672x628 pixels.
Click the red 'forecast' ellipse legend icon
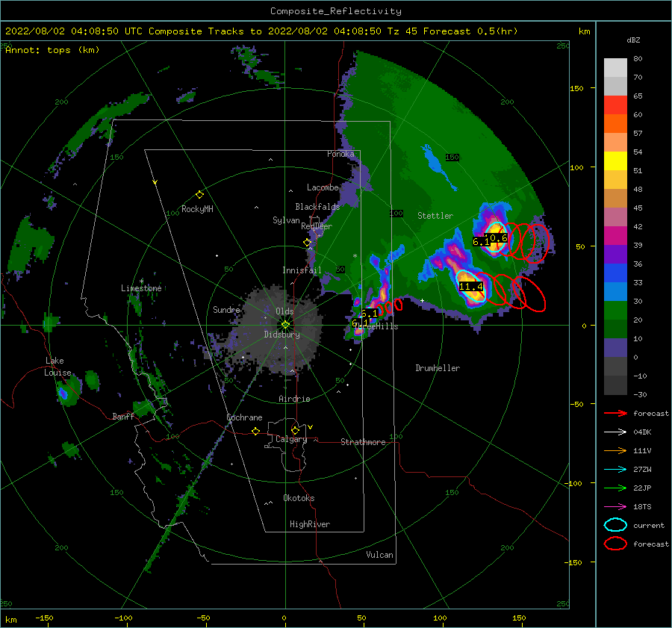click(x=615, y=544)
